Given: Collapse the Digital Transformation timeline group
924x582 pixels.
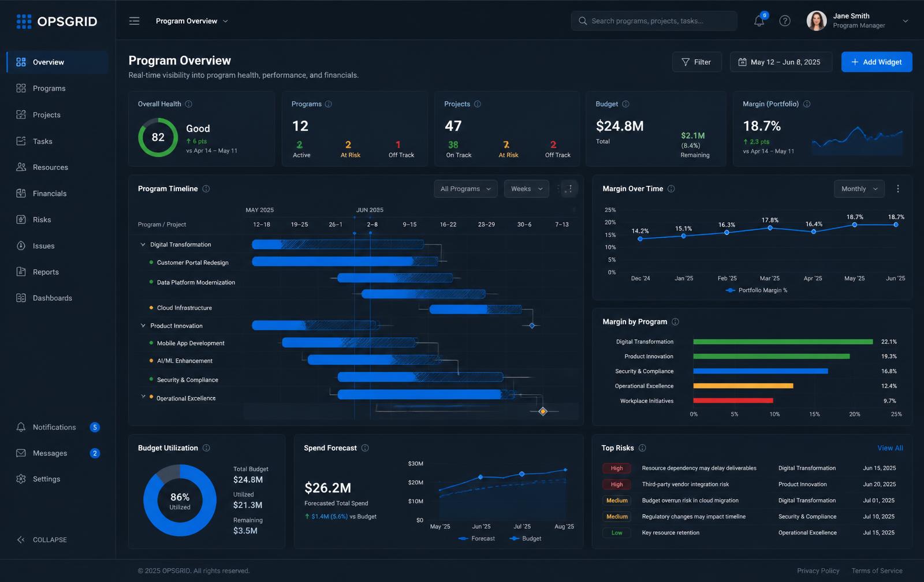Looking at the screenshot, I should click(143, 244).
